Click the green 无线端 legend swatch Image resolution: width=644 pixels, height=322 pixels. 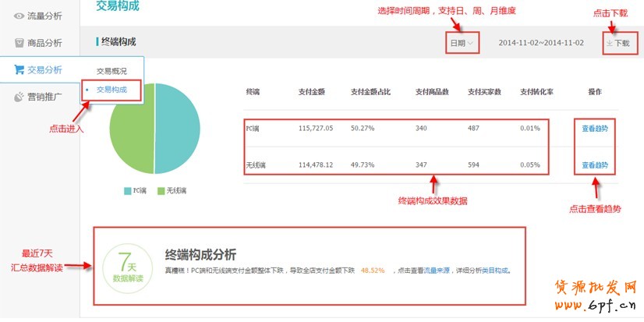click(x=161, y=190)
